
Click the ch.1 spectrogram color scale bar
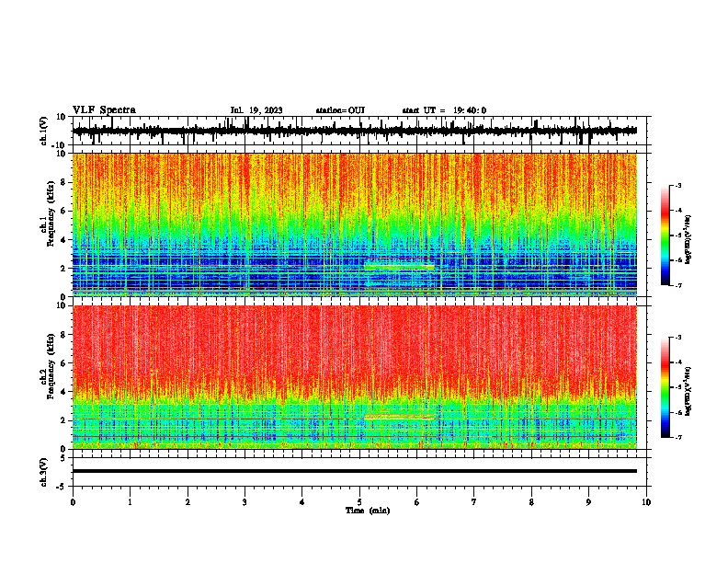[665, 235]
